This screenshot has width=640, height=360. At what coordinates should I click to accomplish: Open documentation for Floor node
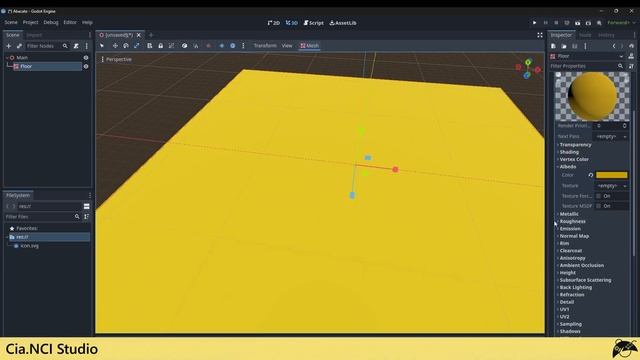point(631,56)
